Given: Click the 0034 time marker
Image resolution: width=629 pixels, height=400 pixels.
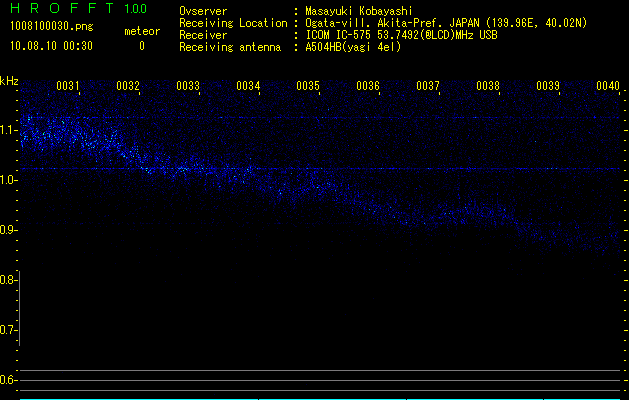Looking at the screenshot, I should (x=248, y=86).
